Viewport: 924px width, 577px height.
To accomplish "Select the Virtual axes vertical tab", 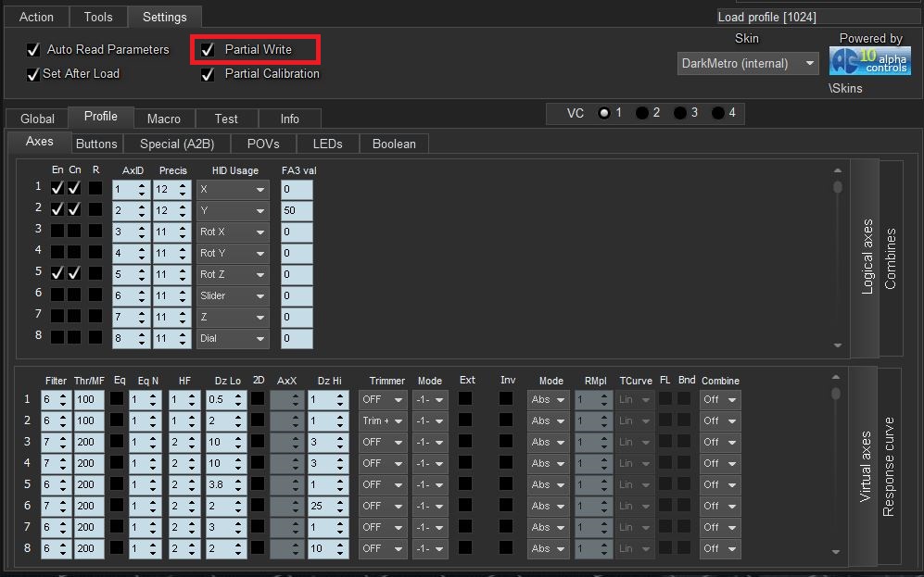I will tap(866, 466).
